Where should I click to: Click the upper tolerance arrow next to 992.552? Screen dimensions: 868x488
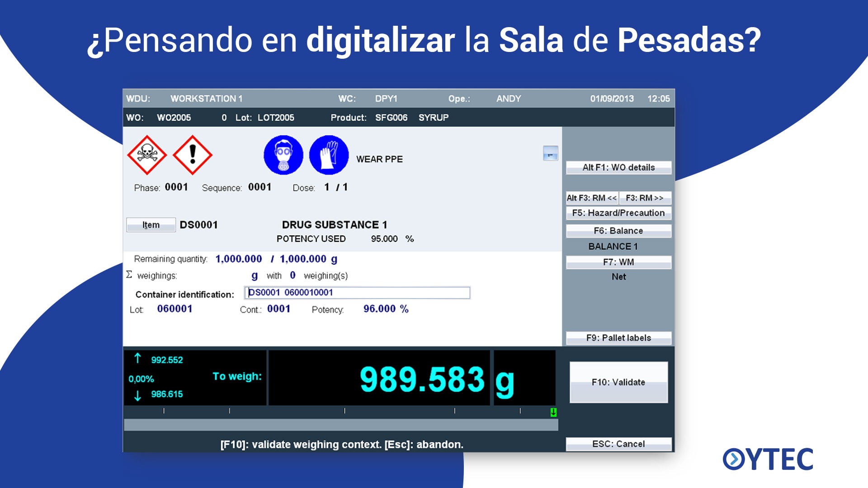pyautogui.click(x=138, y=358)
